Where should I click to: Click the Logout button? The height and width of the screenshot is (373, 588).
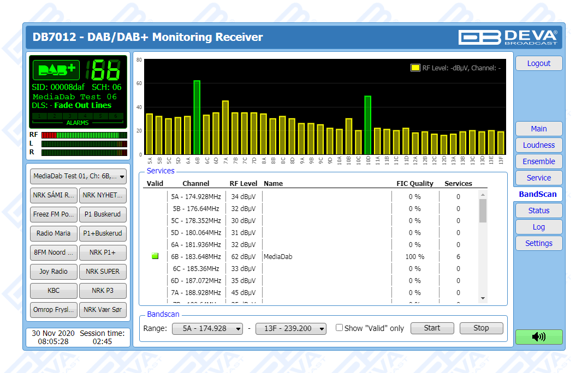coord(538,63)
